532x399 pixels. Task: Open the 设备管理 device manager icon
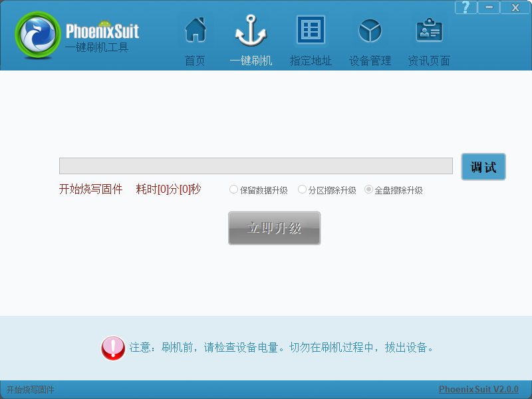(x=369, y=30)
